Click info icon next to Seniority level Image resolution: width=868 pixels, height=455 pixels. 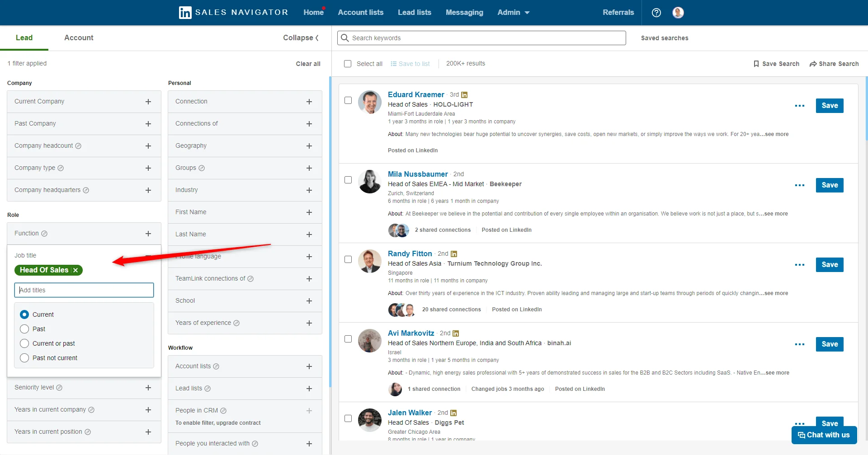click(x=59, y=388)
